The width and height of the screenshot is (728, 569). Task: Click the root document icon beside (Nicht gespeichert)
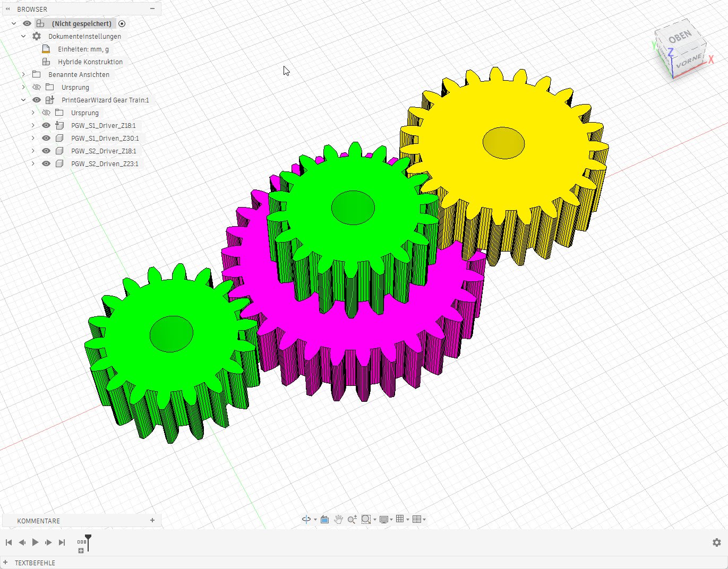click(40, 23)
